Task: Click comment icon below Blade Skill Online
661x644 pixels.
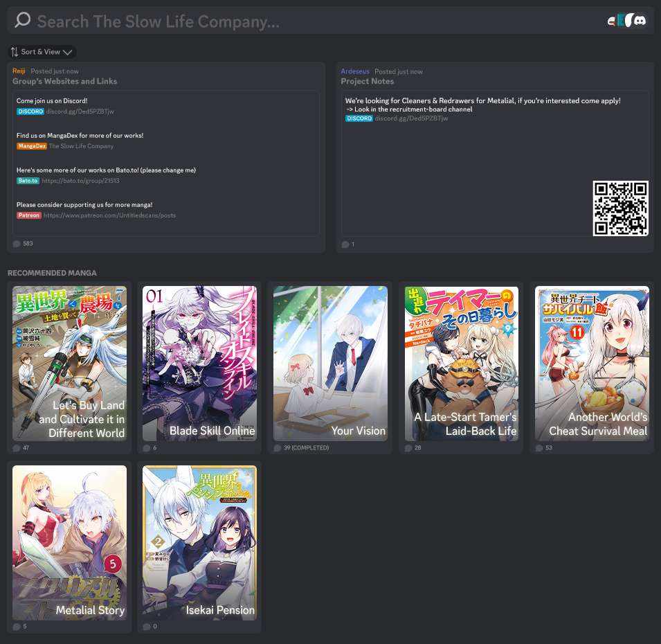Action: [147, 448]
